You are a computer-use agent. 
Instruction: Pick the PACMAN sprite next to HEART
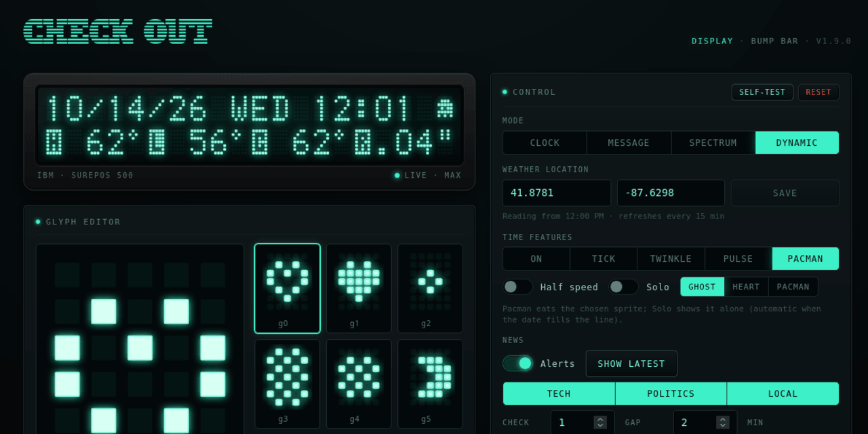tap(793, 287)
